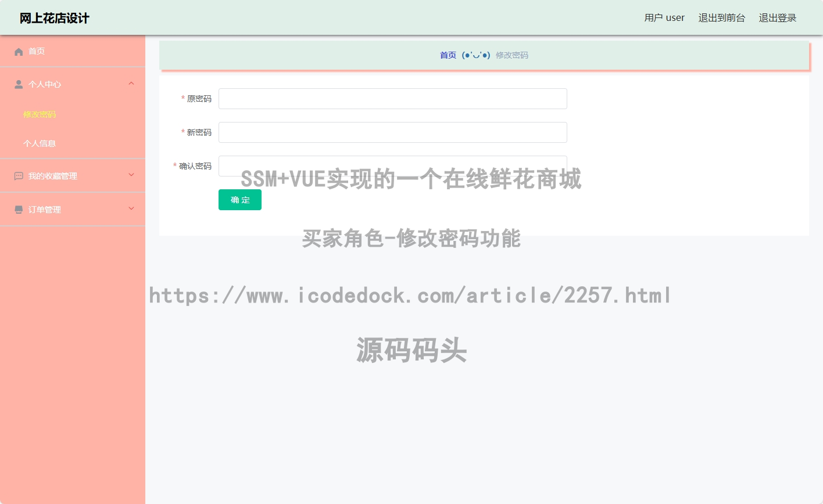Click the 修改密码 breadcrumb text
Viewport: 823px width, 504px height.
[512, 55]
